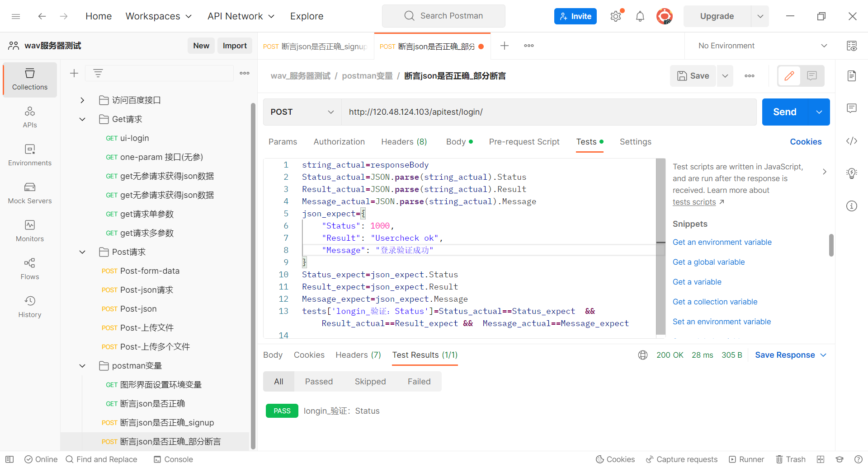The height and width of the screenshot is (467, 868).
Task: Switch to comment mode icon
Action: (812, 76)
